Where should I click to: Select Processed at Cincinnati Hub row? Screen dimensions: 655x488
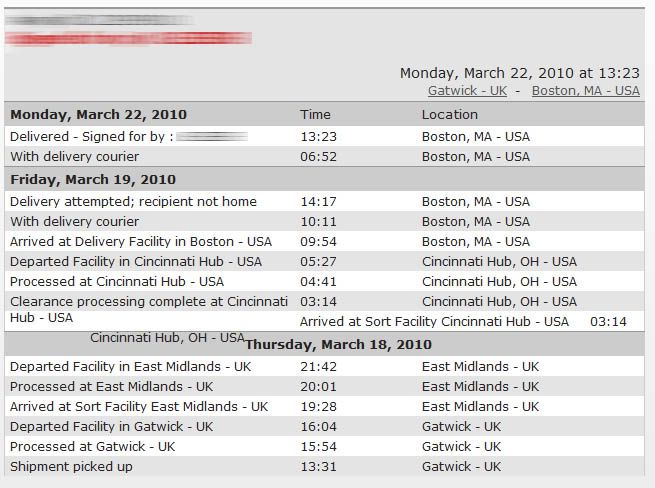pyautogui.click(x=117, y=281)
